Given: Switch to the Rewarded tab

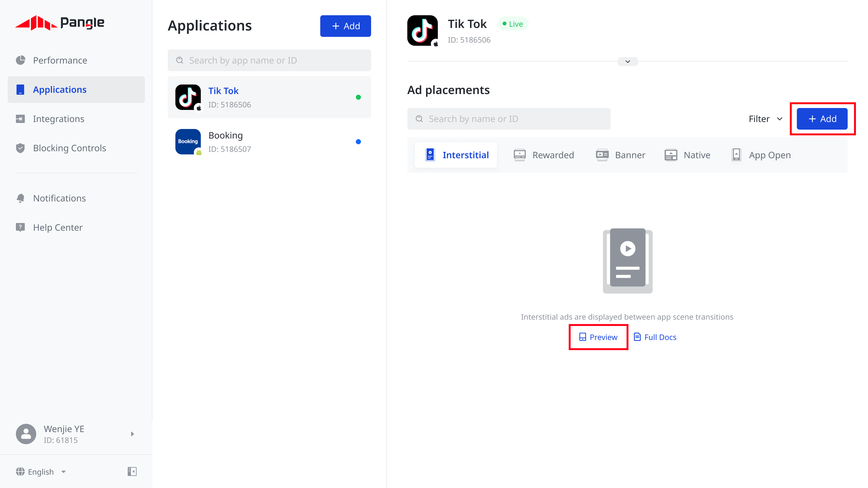Looking at the screenshot, I should point(544,155).
